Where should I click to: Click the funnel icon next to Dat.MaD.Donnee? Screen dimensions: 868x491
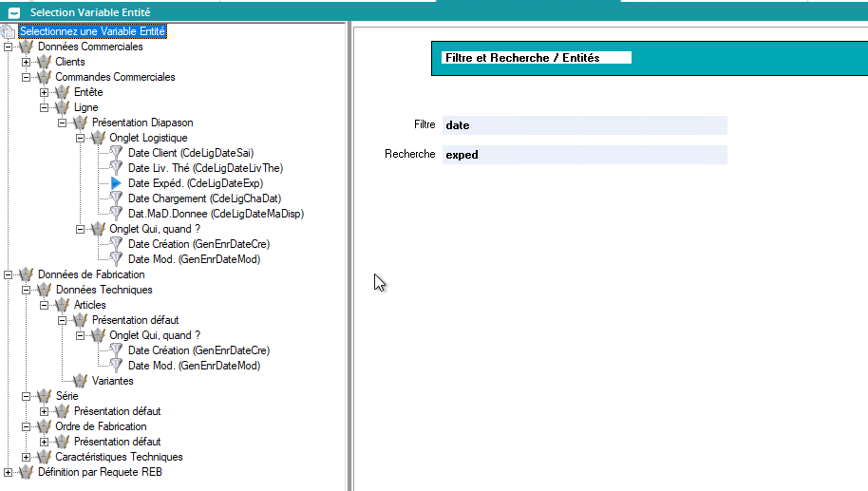pos(117,214)
